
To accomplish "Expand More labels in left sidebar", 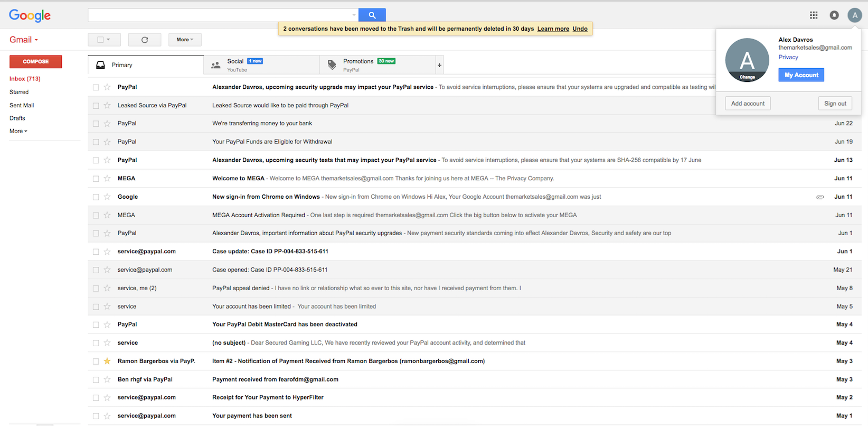I will pyautogui.click(x=18, y=131).
